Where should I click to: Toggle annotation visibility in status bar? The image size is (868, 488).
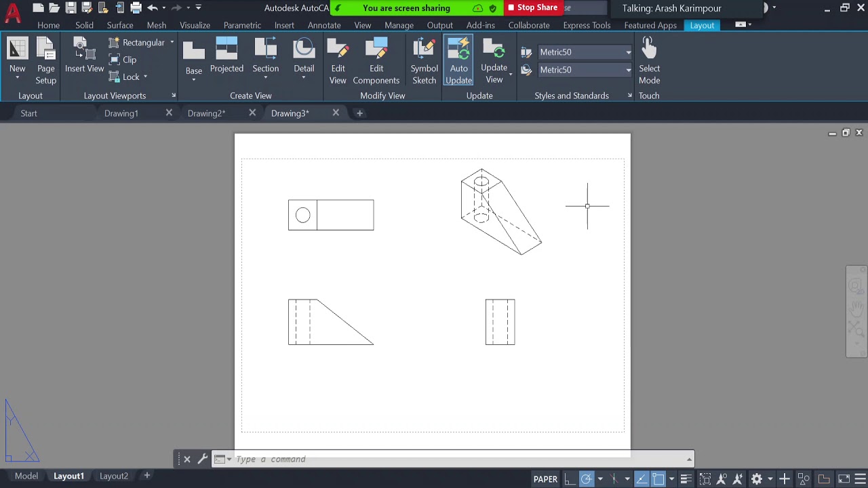pos(722,479)
